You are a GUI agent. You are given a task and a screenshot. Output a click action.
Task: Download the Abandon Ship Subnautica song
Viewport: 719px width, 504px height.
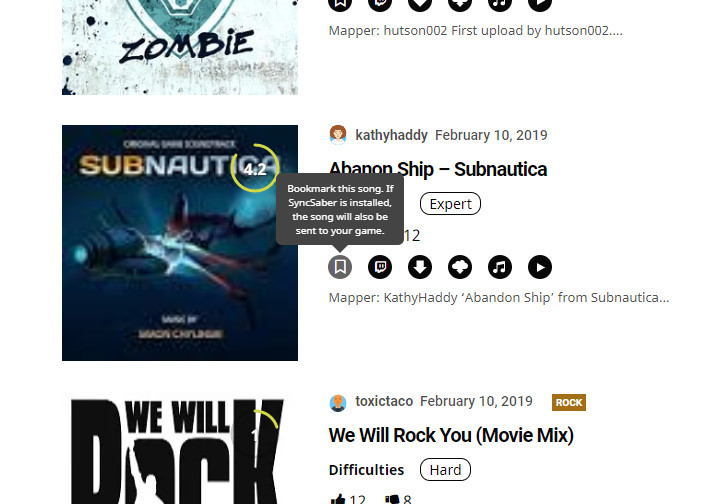(x=420, y=267)
